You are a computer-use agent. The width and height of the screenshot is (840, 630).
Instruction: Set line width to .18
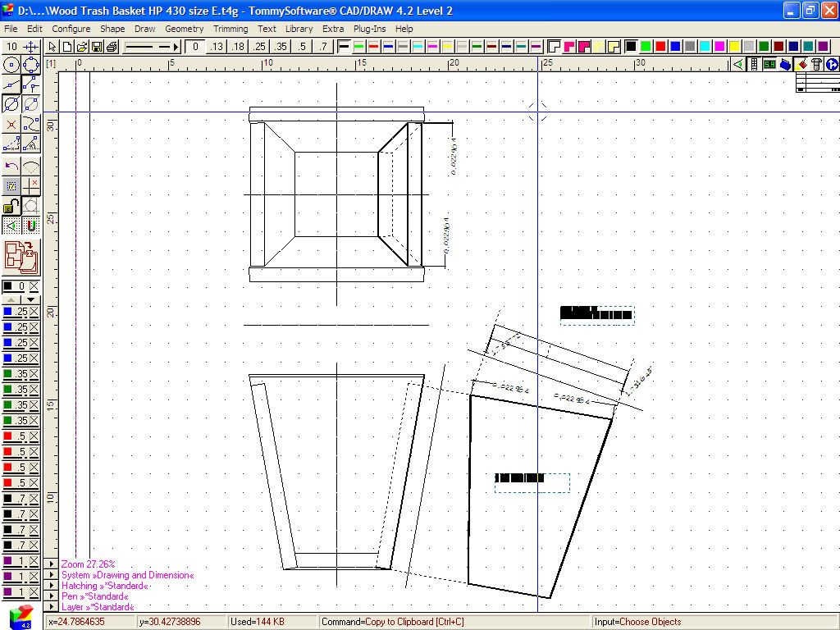tap(238, 47)
